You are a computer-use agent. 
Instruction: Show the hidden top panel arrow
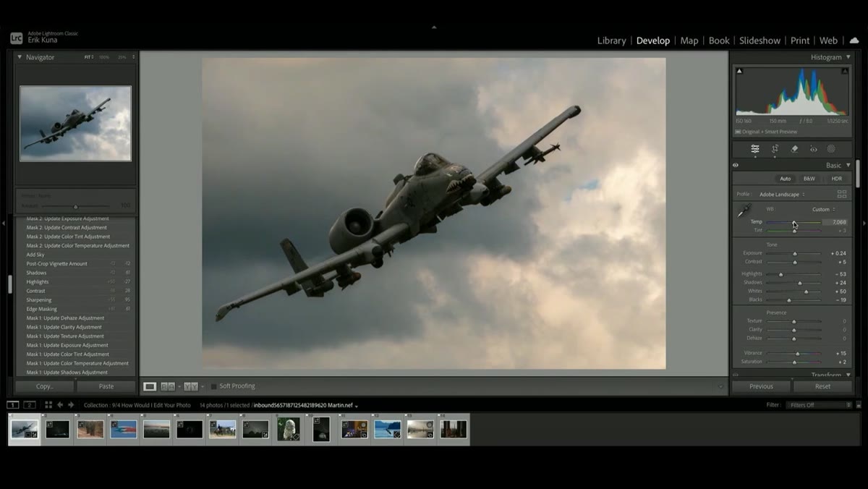pyautogui.click(x=434, y=27)
